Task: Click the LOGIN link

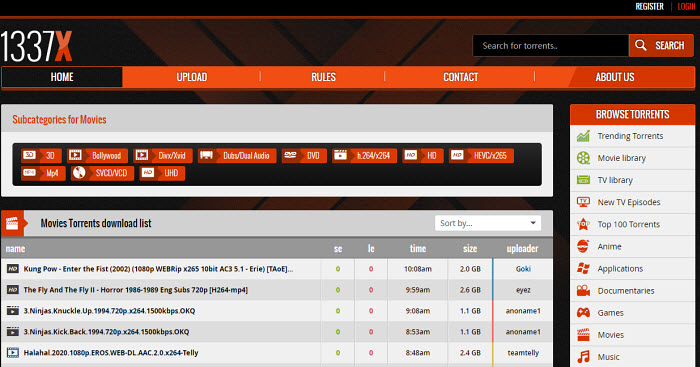Action: click(x=686, y=7)
